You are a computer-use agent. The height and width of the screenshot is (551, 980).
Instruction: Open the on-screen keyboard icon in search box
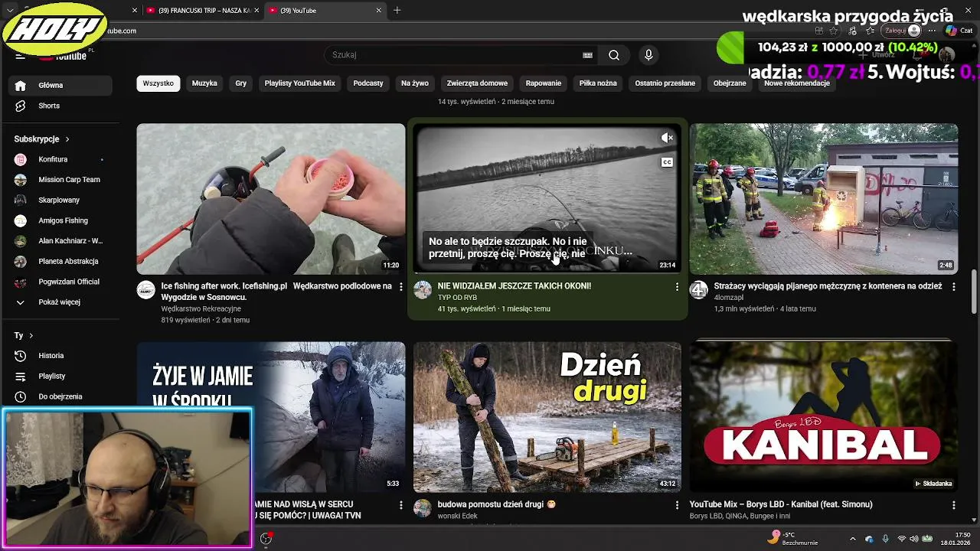[587, 55]
